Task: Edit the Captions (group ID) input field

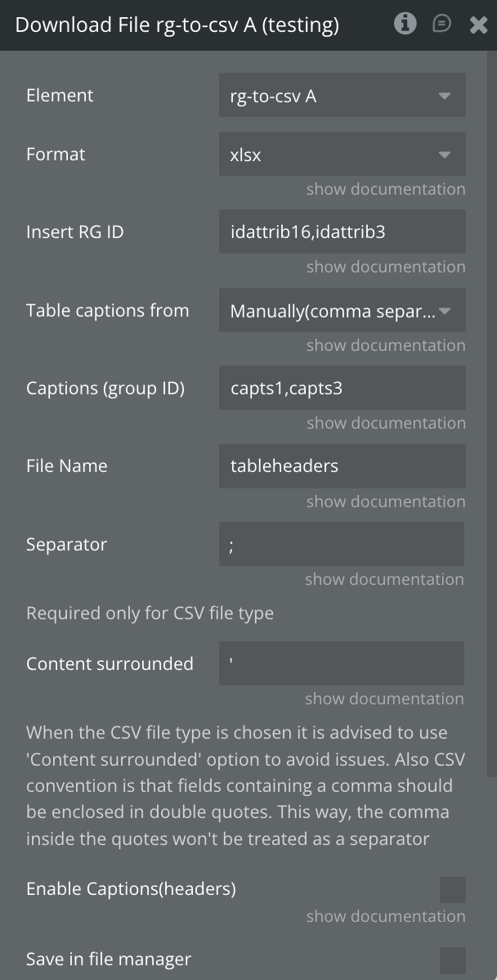Action: point(342,389)
